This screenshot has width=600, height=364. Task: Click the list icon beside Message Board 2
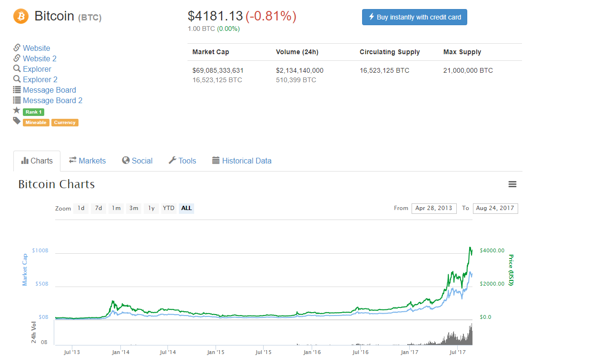coord(17,100)
